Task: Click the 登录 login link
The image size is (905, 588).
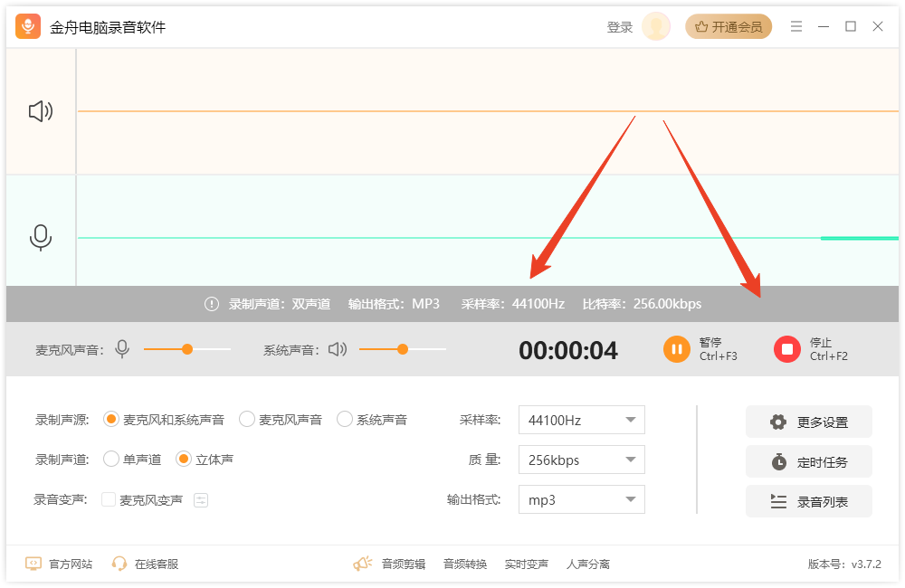Action: [x=620, y=27]
